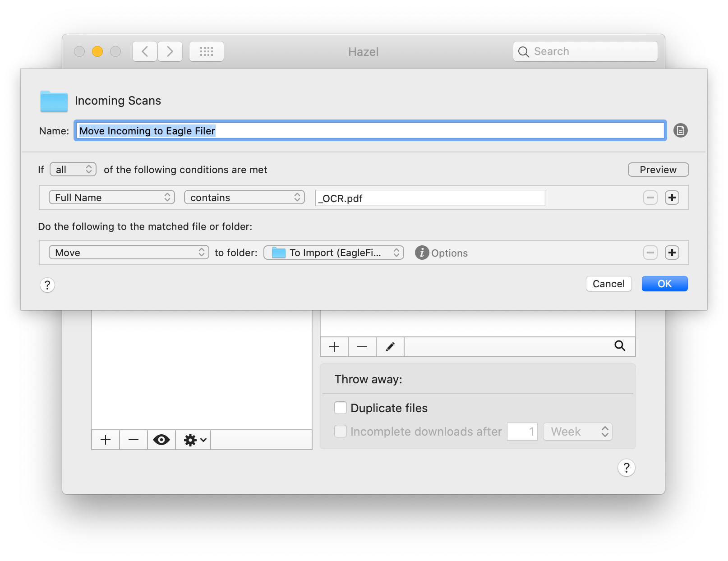The width and height of the screenshot is (728, 561).
Task: Choose destination folder To Import dropdown
Action: point(334,253)
